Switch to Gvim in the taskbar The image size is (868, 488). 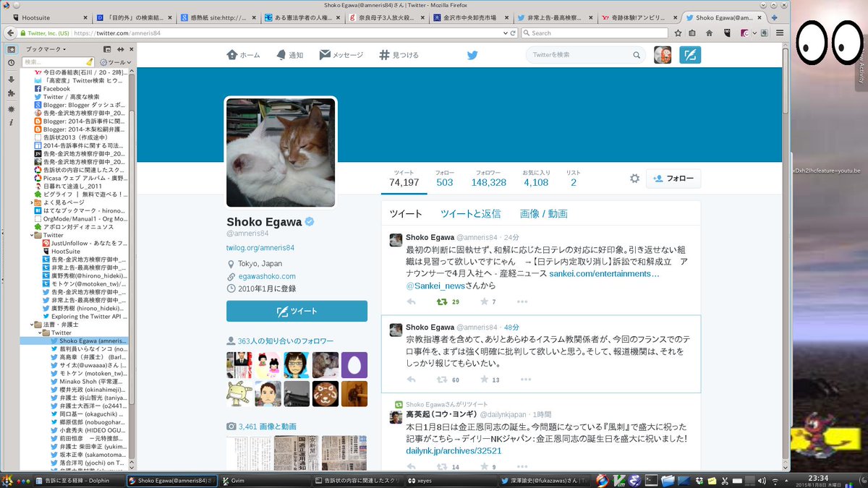(x=266, y=480)
